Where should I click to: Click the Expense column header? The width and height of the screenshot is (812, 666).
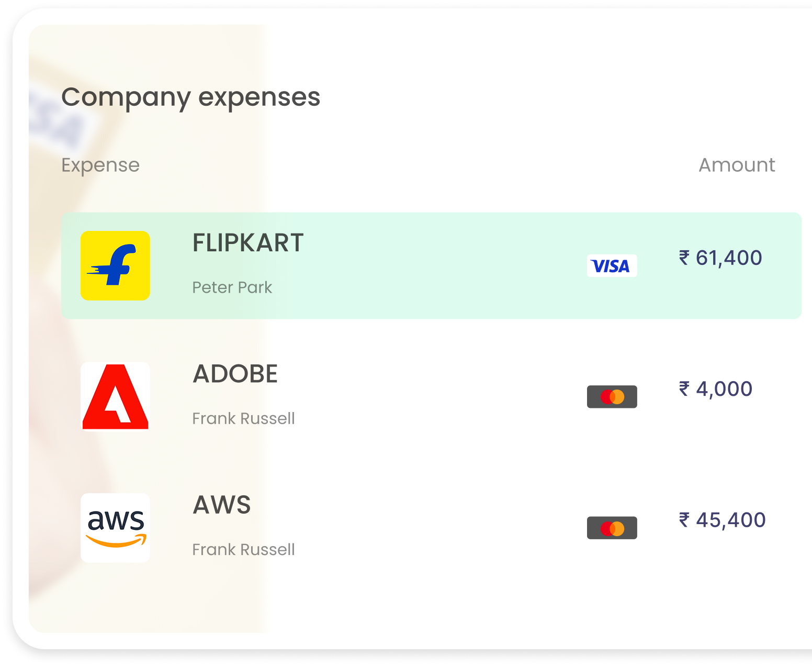(100, 165)
